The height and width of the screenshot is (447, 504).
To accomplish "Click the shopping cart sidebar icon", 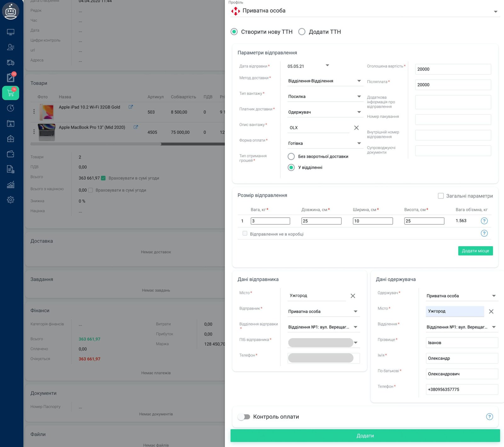I will pos(10,93).
